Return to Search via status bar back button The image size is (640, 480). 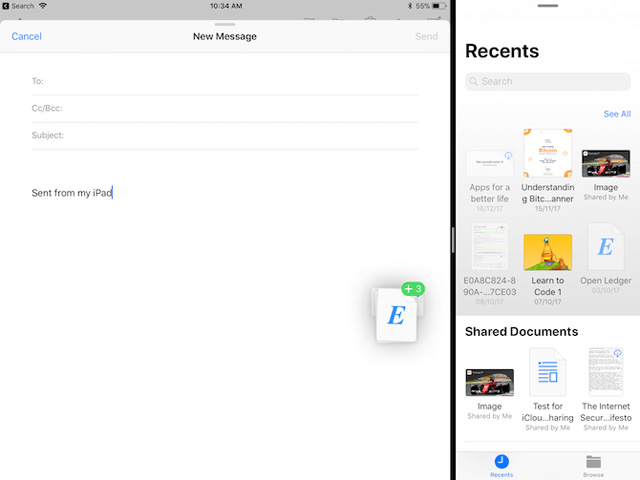pos(18,6)
